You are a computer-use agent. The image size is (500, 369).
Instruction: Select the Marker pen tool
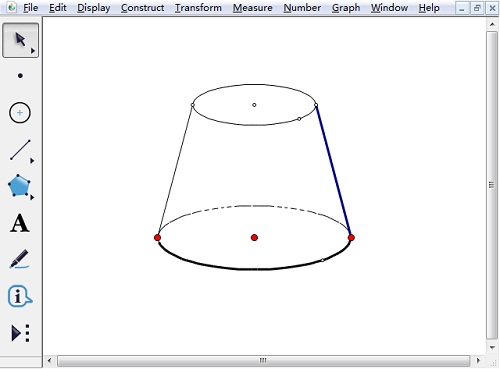click(x=20, y=259)
